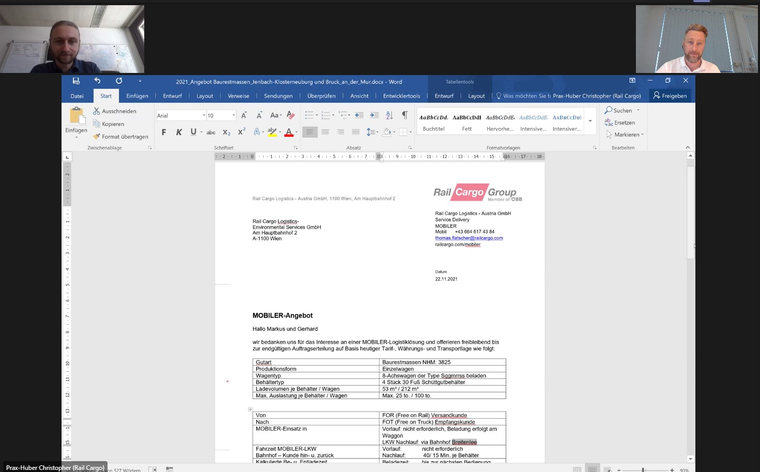
Task: Decrease font size with the smaller A icon
Action: point(259,115)
